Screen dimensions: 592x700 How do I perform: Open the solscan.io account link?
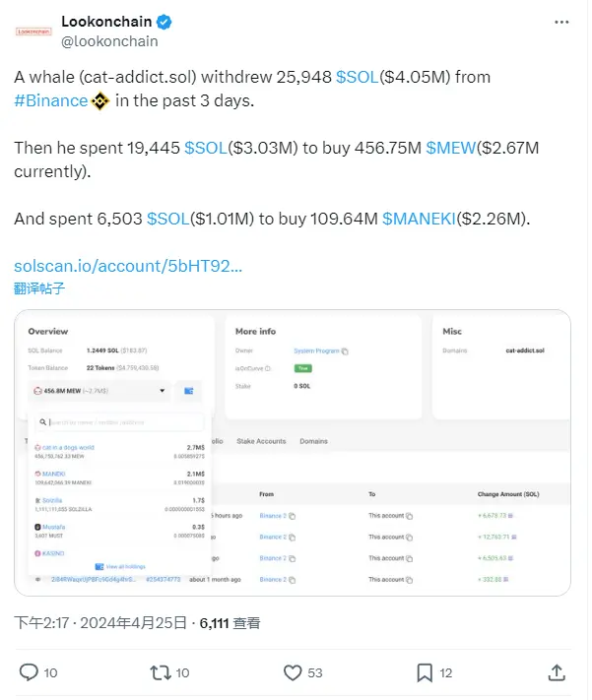128,266
